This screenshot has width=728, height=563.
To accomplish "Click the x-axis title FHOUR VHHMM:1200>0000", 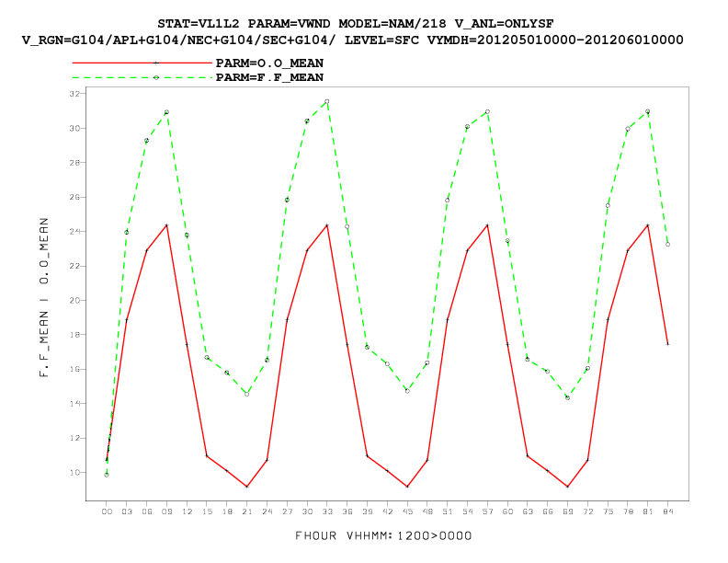I will [x=383, y=536].
